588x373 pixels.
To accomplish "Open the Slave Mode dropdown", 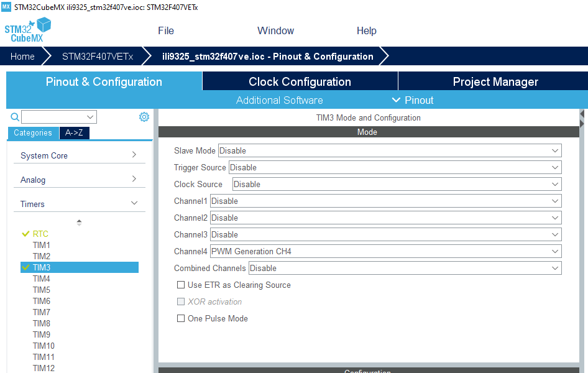I will click(390, 150).
